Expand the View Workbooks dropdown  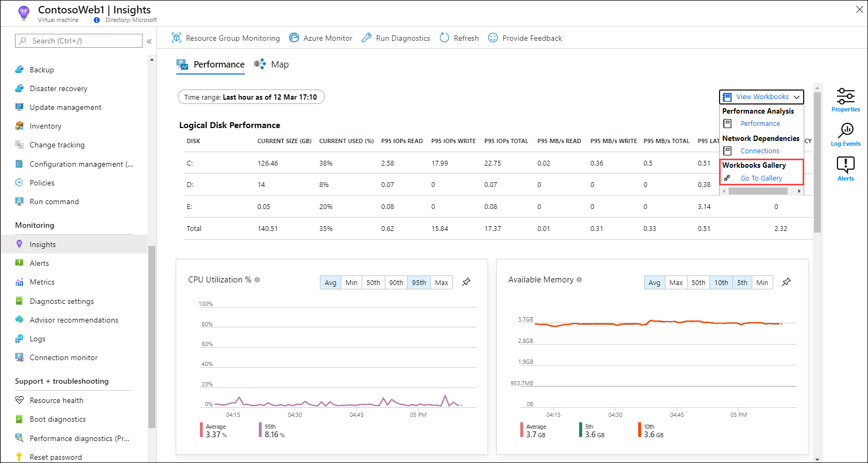(761, 97)
